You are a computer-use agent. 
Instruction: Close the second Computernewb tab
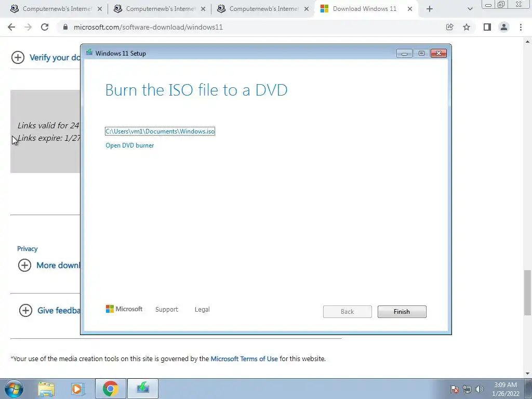tap(203, 9)
